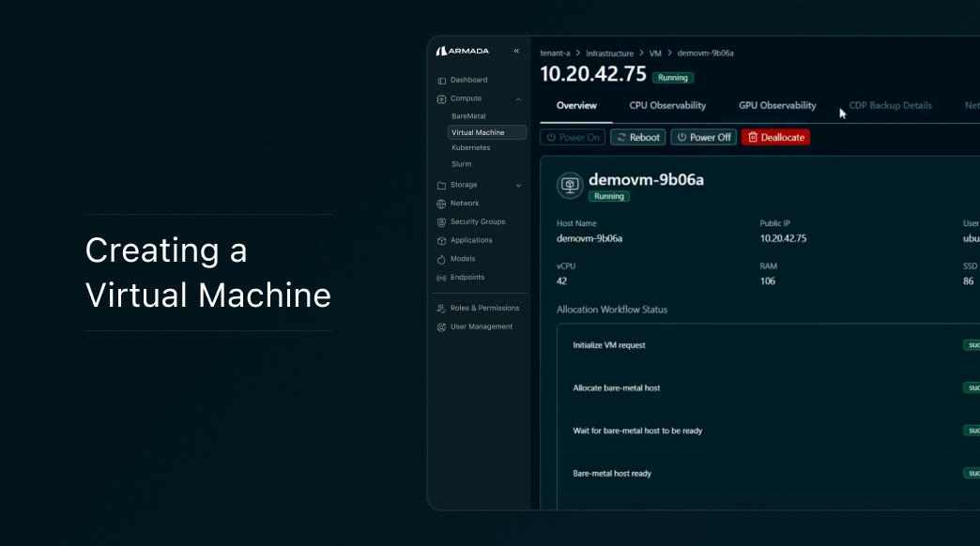Click the red Deallocate button
The width and height of the screenshot is (980, 546).
coord(775,137)
